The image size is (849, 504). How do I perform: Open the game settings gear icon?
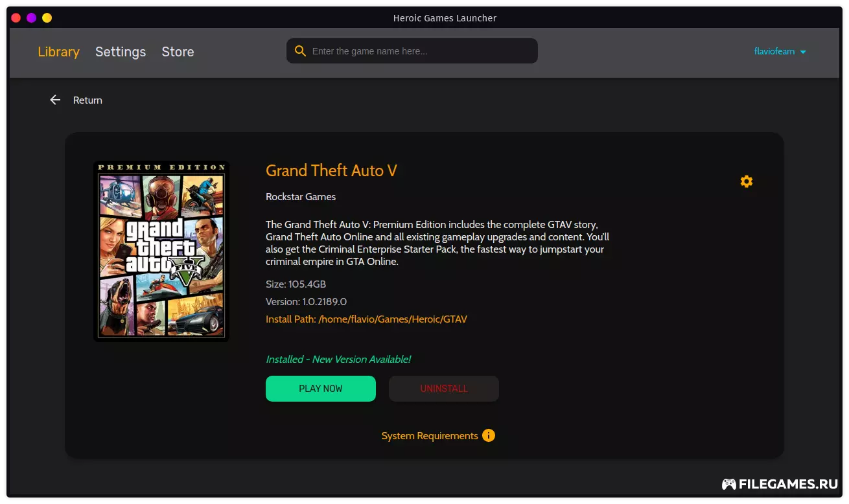[747, 181]
